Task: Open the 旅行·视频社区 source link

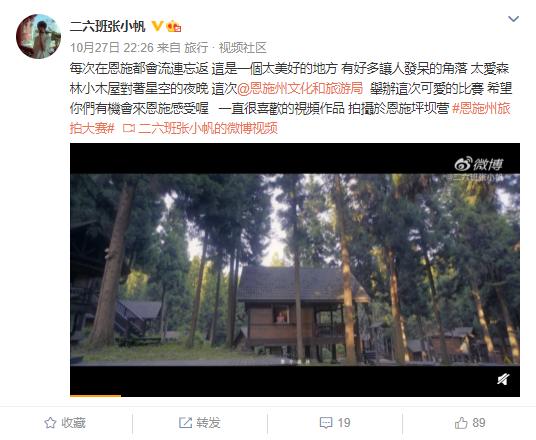Action: [x=225, y=48]
